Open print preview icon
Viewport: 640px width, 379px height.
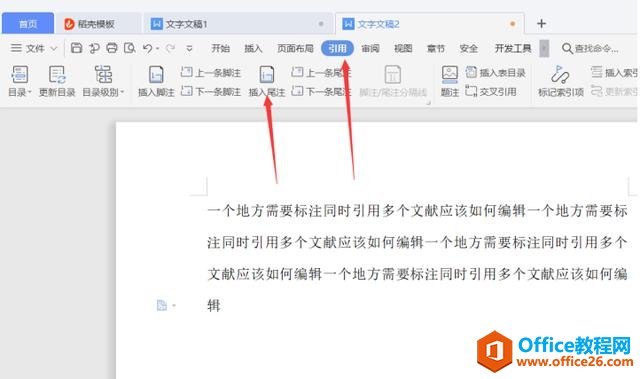click(x=129, y=48)
